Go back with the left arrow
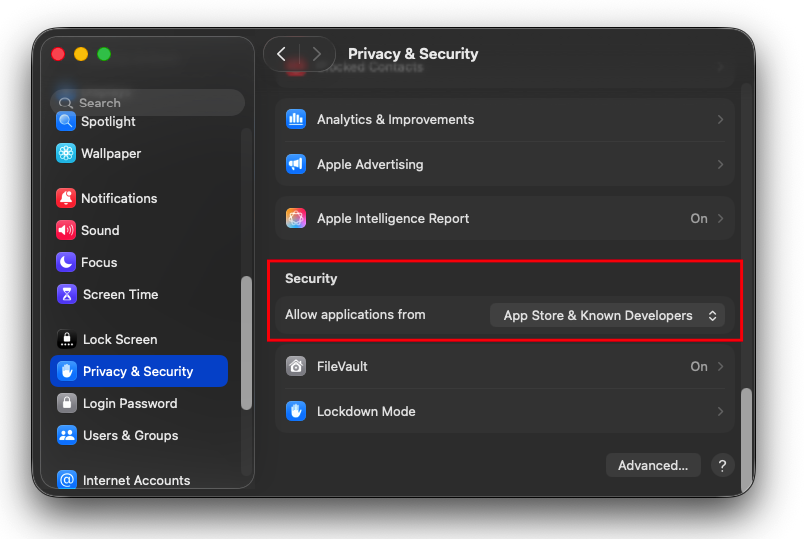 point(281,54)
